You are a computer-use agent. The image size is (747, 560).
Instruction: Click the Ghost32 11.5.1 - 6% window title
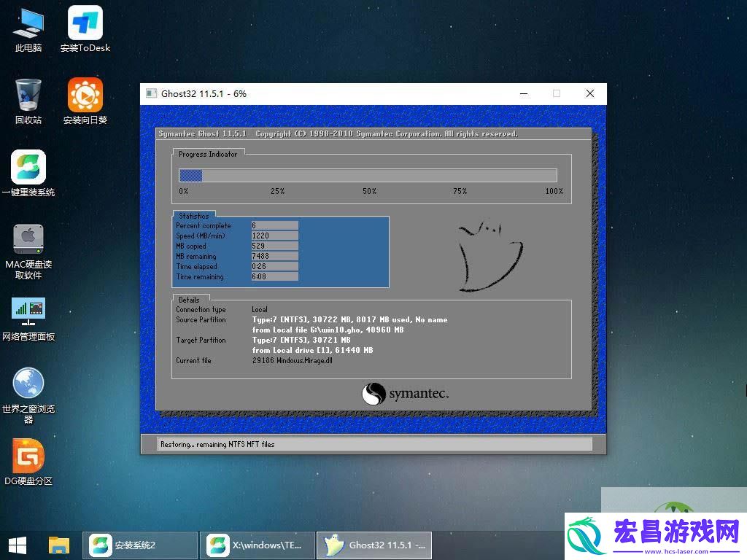pyautogui.click(x=204, y=94)
